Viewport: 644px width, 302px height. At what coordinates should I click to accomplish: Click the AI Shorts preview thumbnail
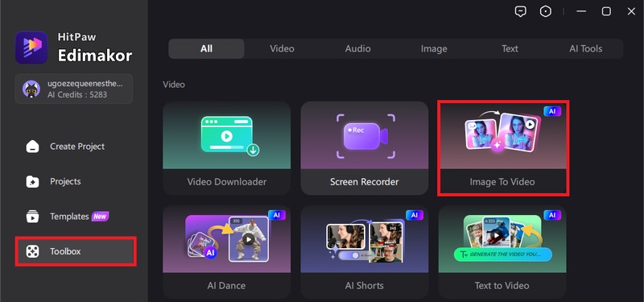[x=365, y=239]
